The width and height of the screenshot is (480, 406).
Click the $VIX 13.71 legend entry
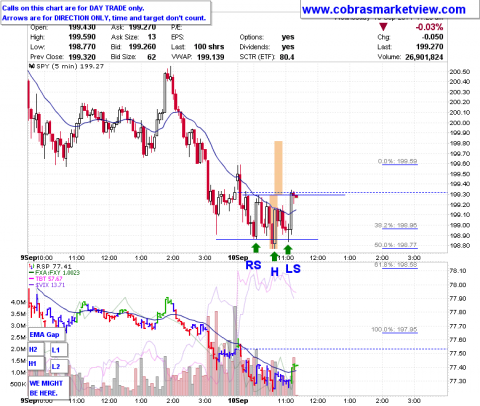[47, 285]
